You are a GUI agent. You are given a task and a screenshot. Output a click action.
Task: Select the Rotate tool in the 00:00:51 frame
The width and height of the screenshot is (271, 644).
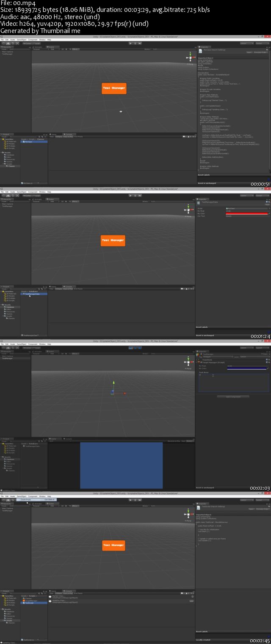click(x=12, y=43)
